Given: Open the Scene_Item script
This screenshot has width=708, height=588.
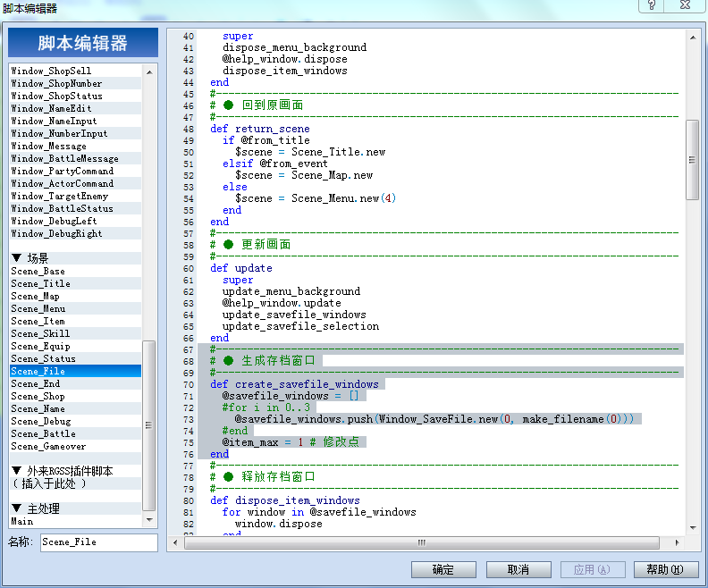Looking at the screenshot, I should (75, 322).
